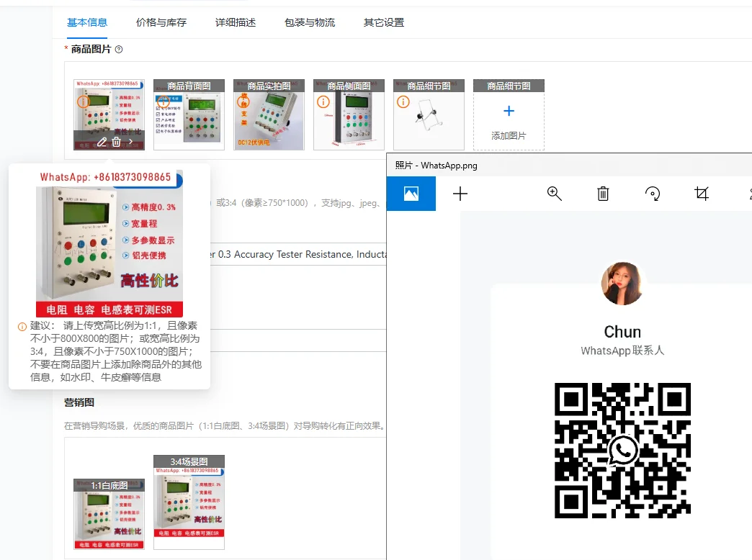Click the warning icon on first product image
Image resolution: width=752 pixels, height=560 pixels.
(x=84, y=101)
